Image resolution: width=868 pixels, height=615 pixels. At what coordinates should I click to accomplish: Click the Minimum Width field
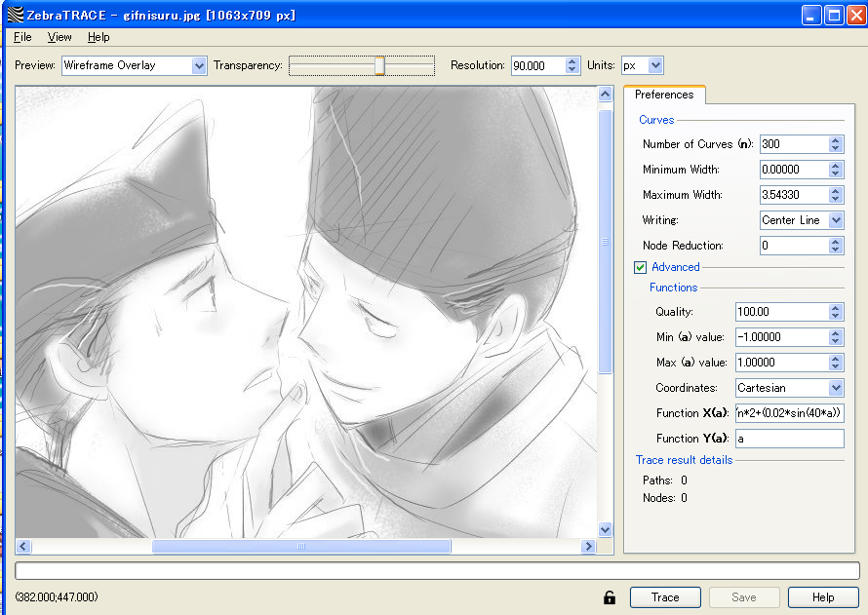(x=795, y=170)
